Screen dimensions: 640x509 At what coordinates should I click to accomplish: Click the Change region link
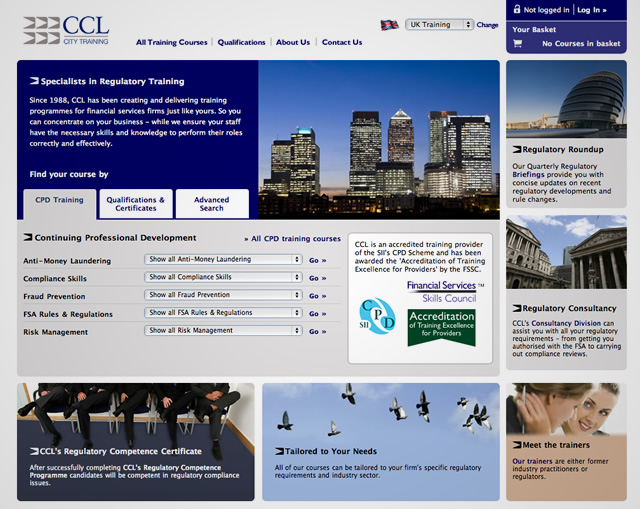click(487, 25)
